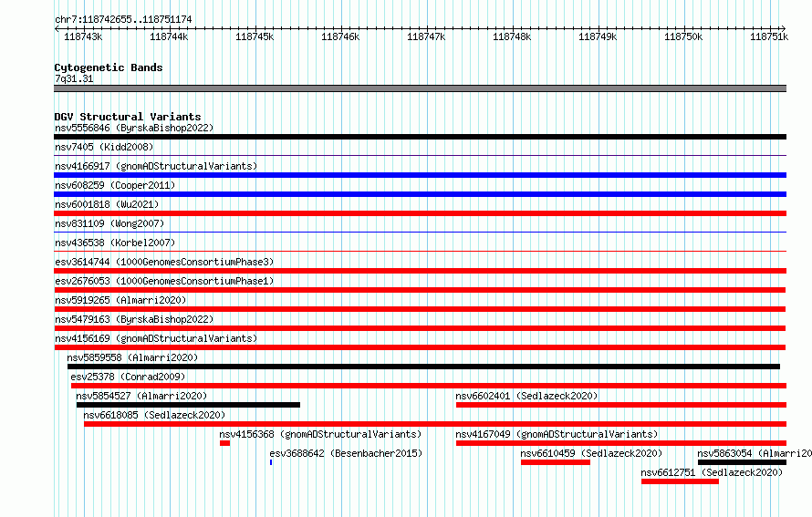The height and width of the screenshot is (517, 812).
Task: Select the red bar under nsv6602401
Action: 621,405
